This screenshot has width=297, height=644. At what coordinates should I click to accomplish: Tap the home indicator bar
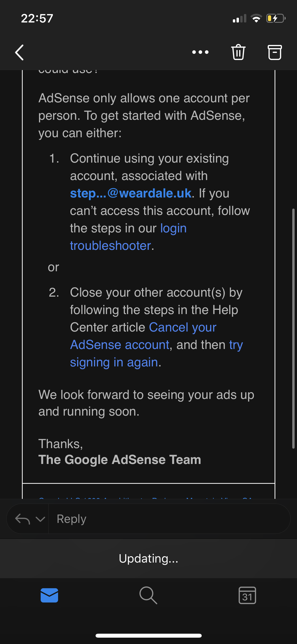pos(148,636)
